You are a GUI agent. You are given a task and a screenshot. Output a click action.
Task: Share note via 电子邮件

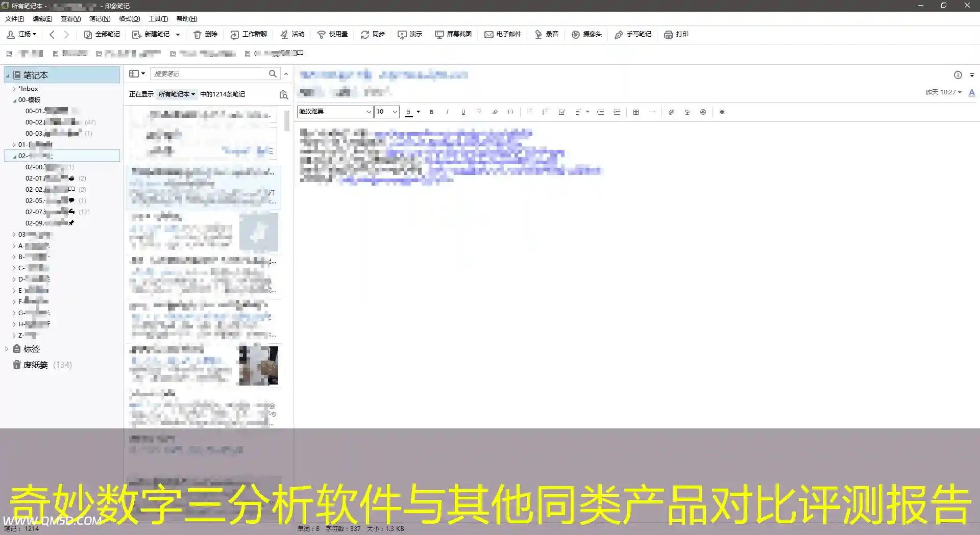[x=503, y=34]
